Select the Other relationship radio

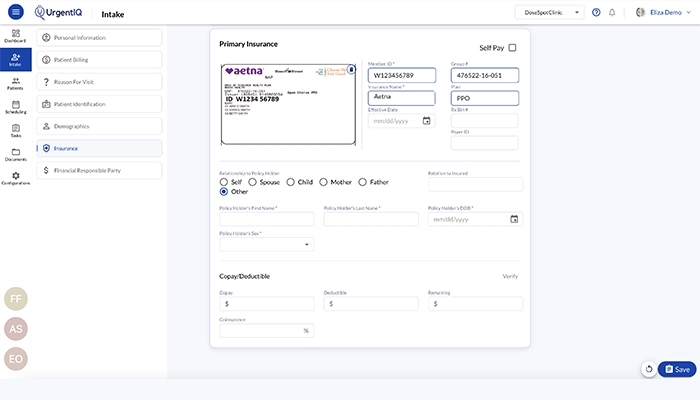(x=224, y=192)
